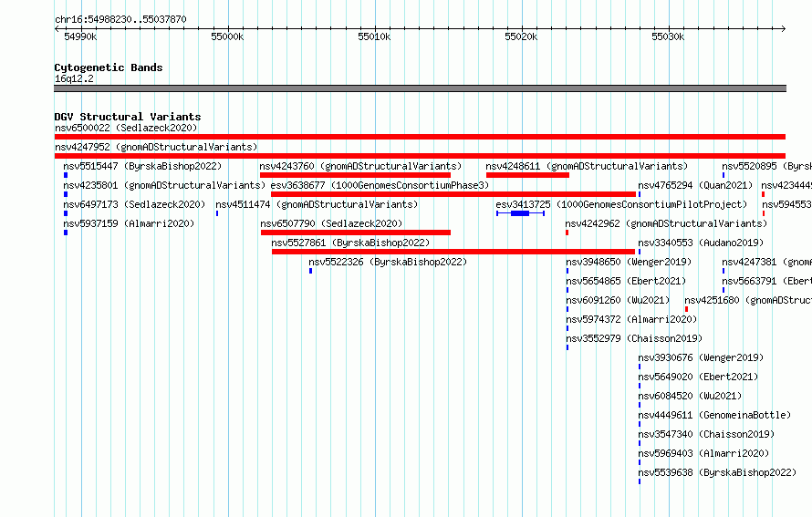The width and height of the screenshot is (812, 517).
Task: Click the 55010k ruler label
Action: [374, 36]
